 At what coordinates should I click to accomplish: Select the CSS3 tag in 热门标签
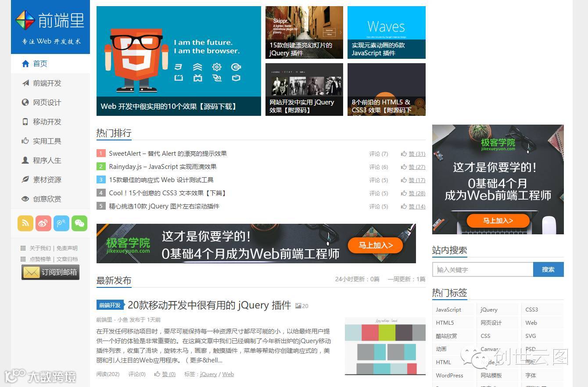coord(542,310)
